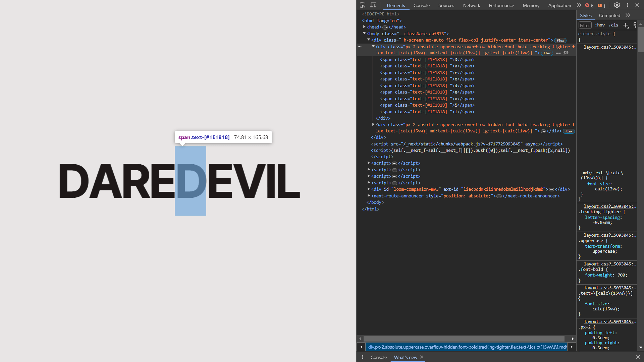The width and height of the screenshot is (644, 362).
Task: Click the Styles filter input field
Action: [x=585, y=25]
